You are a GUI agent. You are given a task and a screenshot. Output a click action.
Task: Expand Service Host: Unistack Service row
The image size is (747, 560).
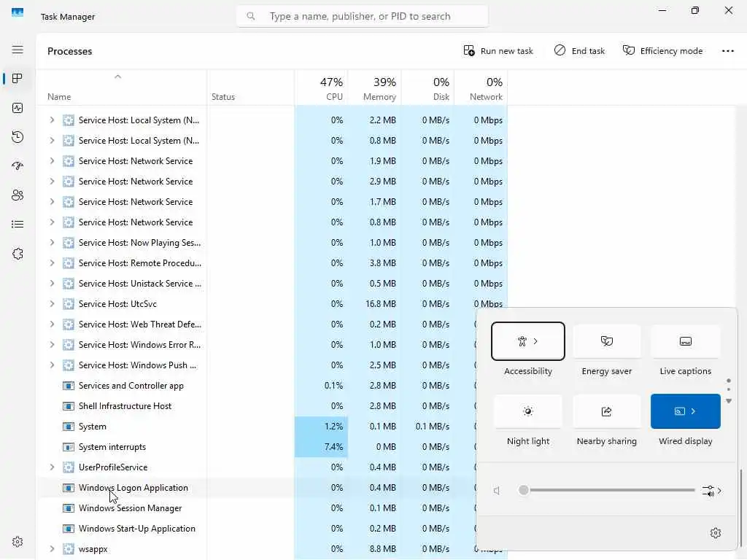(52, 284)
